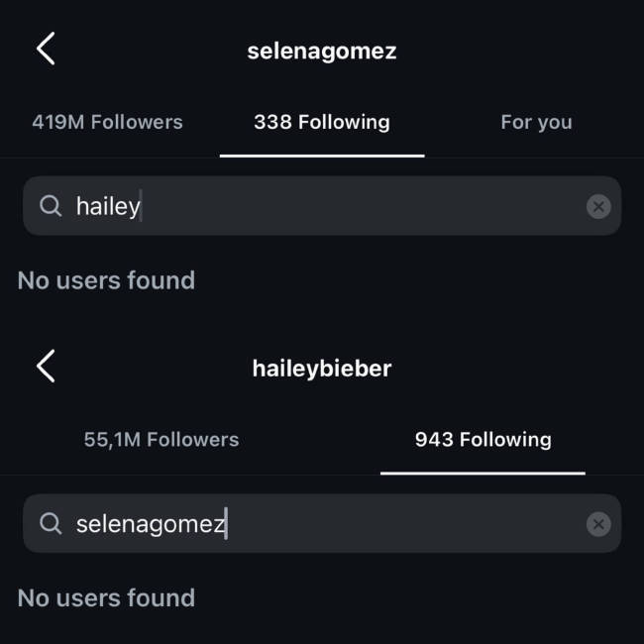This screenshot has width=644, height=644.
Task: Open the 55,1M Followers tab
Action: pyautogui.click(x=161, y=439)
